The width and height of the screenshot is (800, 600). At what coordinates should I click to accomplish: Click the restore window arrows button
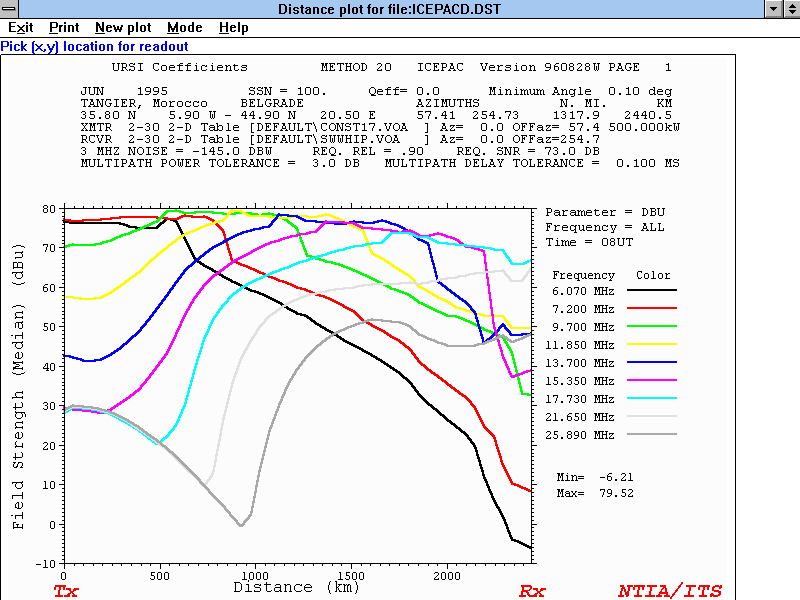(x=790, y=9)
